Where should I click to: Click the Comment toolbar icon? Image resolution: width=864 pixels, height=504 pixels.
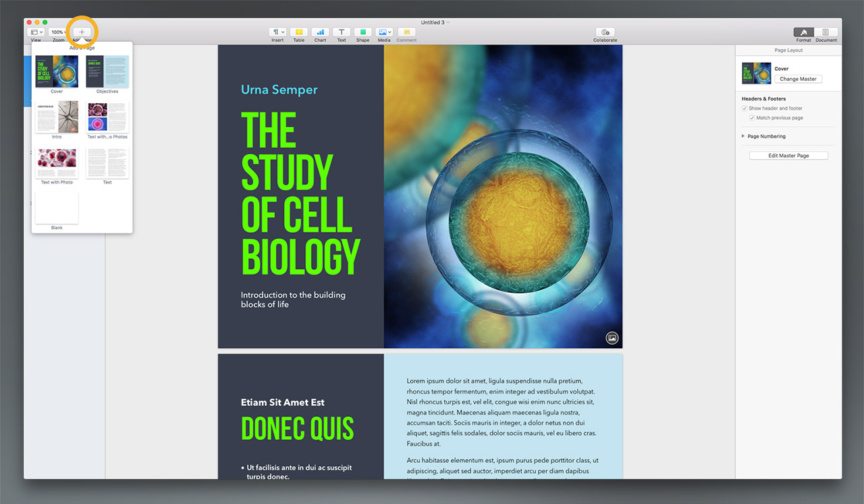tap(406, 32)
